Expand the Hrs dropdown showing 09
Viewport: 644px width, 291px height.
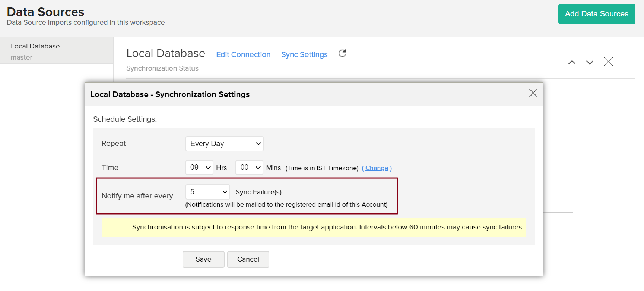point(199,168)
